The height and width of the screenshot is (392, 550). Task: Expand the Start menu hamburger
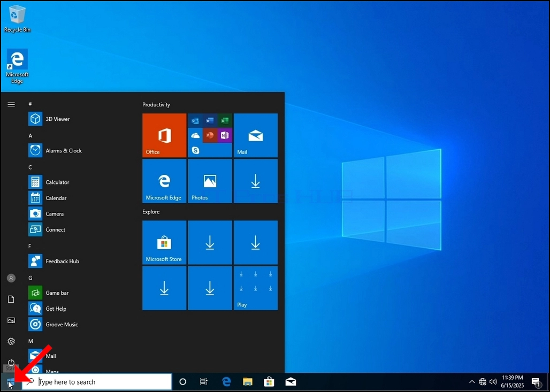click(x=11, y=104)
